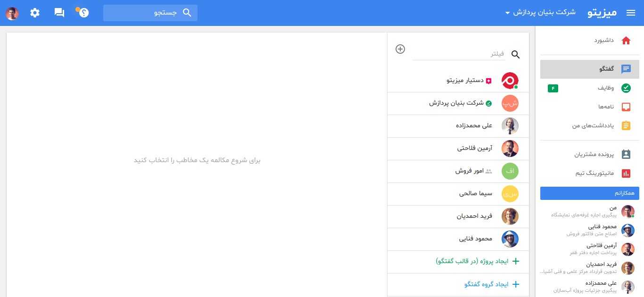Click the red home icon for داشبورد
The width and height of the screenshot is (644, 297).
click(626, 41)
